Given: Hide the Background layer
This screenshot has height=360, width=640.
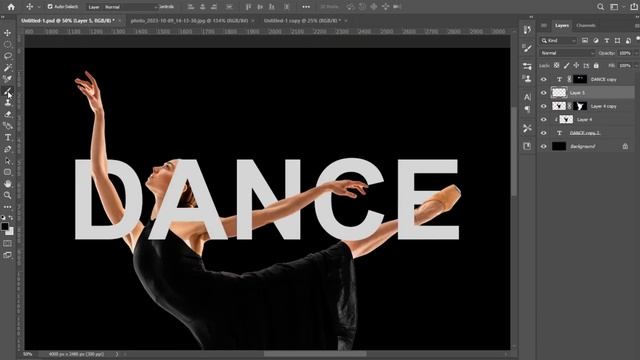Looking at the screenshot, I should point(543,147).
